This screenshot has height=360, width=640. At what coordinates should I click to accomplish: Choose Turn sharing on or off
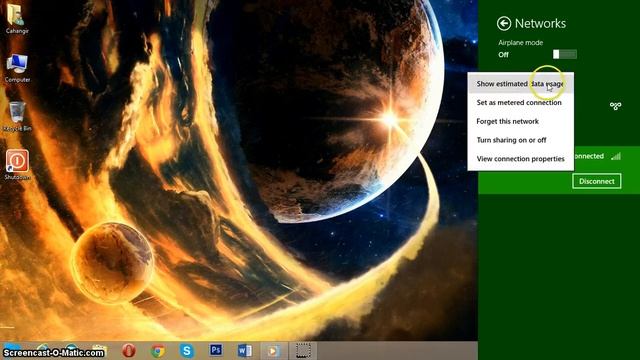[x=520, y=140]
